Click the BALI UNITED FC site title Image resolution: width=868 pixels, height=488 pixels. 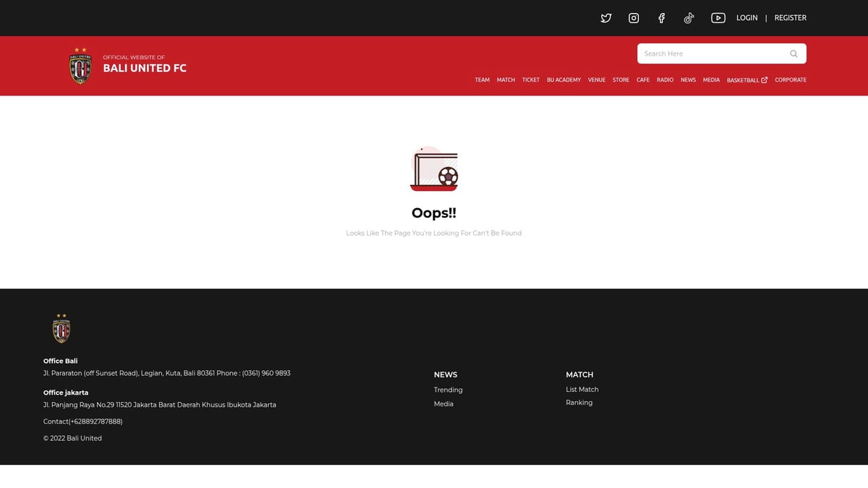coord(145,68)
